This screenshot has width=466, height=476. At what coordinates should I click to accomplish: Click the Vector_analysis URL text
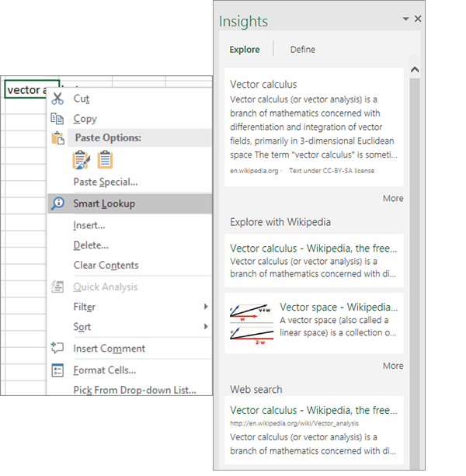[294, 423]
